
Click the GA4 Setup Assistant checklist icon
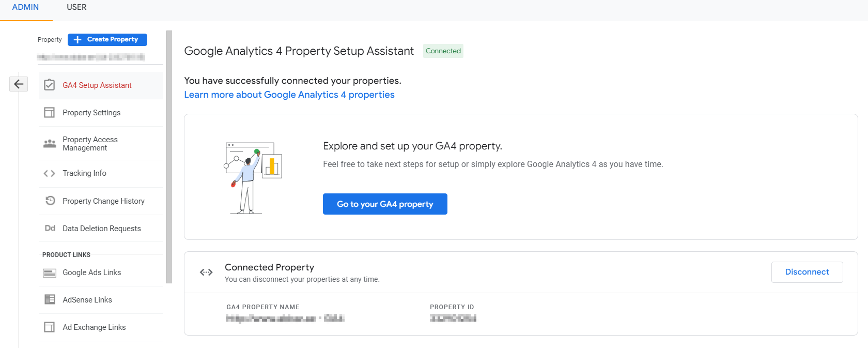[x=50, y=85]
